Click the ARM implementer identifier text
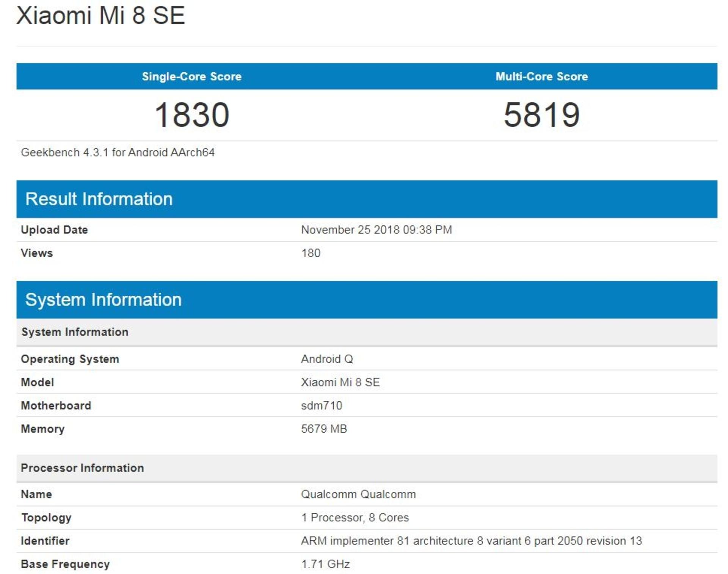Image resolution: width=728 pixels, height=574 pixels. click(471, 541)
